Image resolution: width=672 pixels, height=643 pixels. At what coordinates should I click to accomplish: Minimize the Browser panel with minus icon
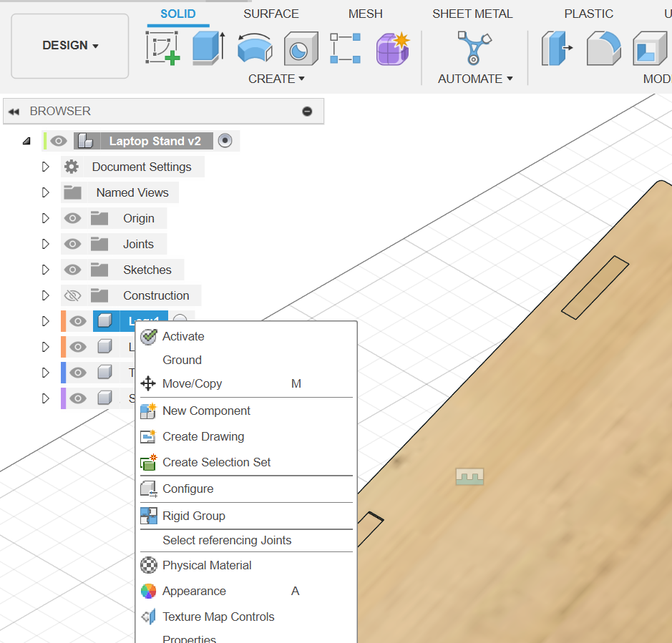tap(307, 112)
